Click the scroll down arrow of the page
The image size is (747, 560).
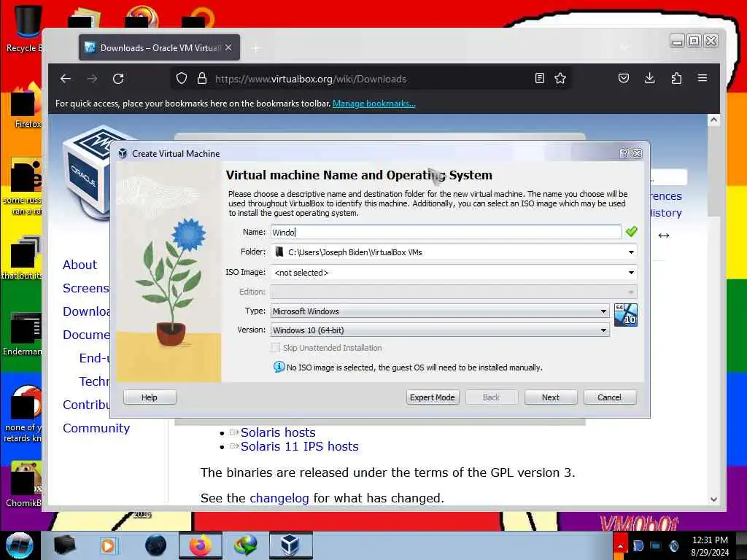713,499
